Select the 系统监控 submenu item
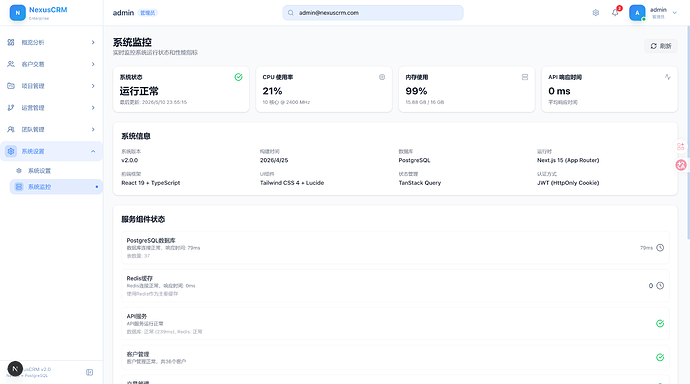Image resolution: width=690 pixels, height=384 pixels. (x=56, y=187)
